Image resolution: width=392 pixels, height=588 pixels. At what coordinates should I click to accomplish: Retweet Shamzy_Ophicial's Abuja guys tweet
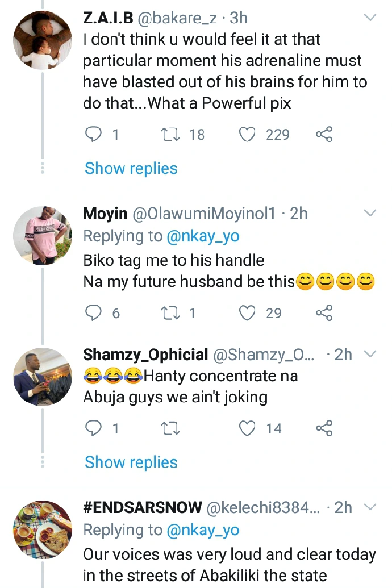click(x=169, y=428)
